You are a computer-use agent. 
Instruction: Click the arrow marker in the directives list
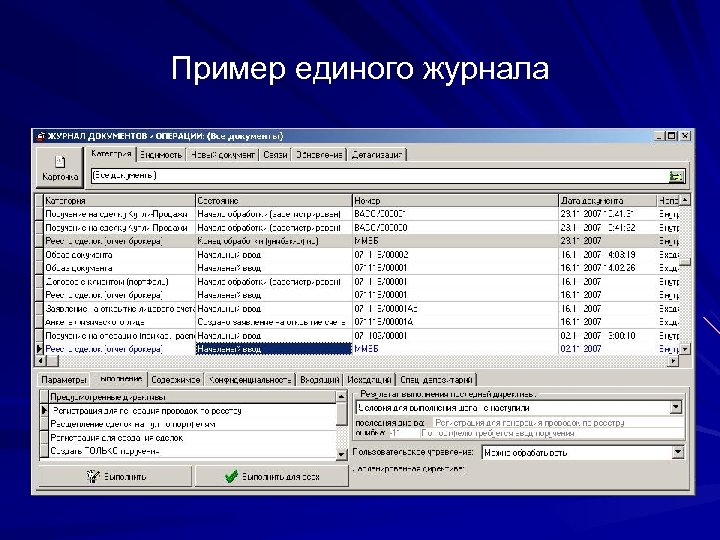(x=44, y=411)
